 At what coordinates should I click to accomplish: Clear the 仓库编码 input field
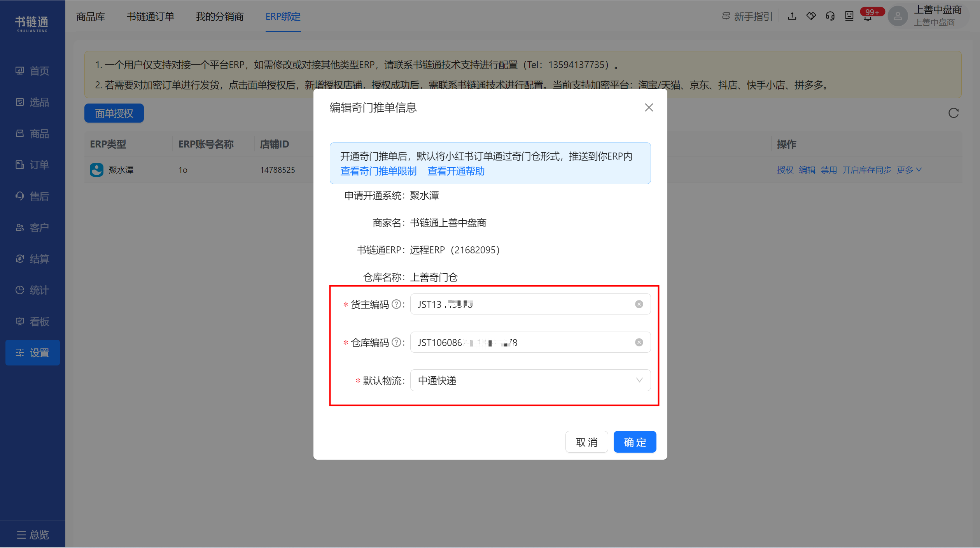[639, 342]
